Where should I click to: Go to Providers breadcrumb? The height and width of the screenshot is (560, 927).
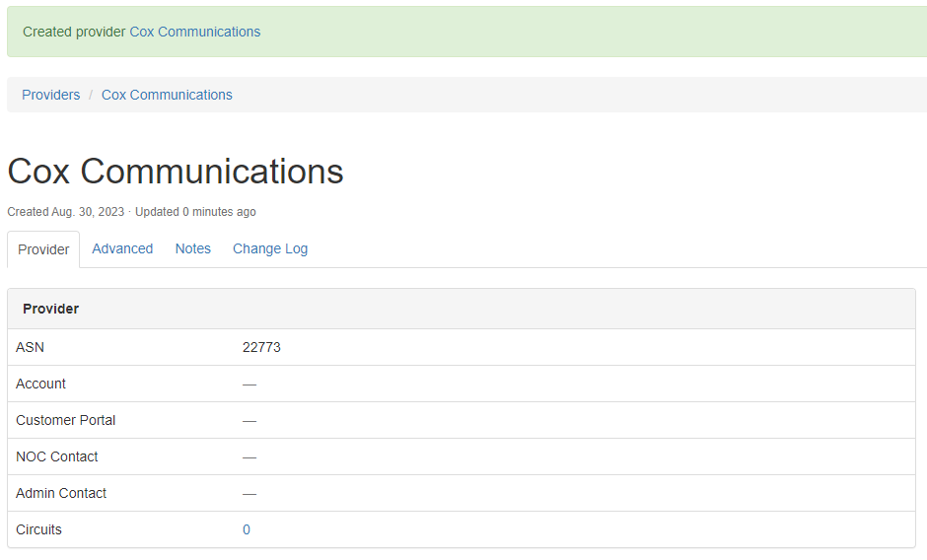point(51,95)
